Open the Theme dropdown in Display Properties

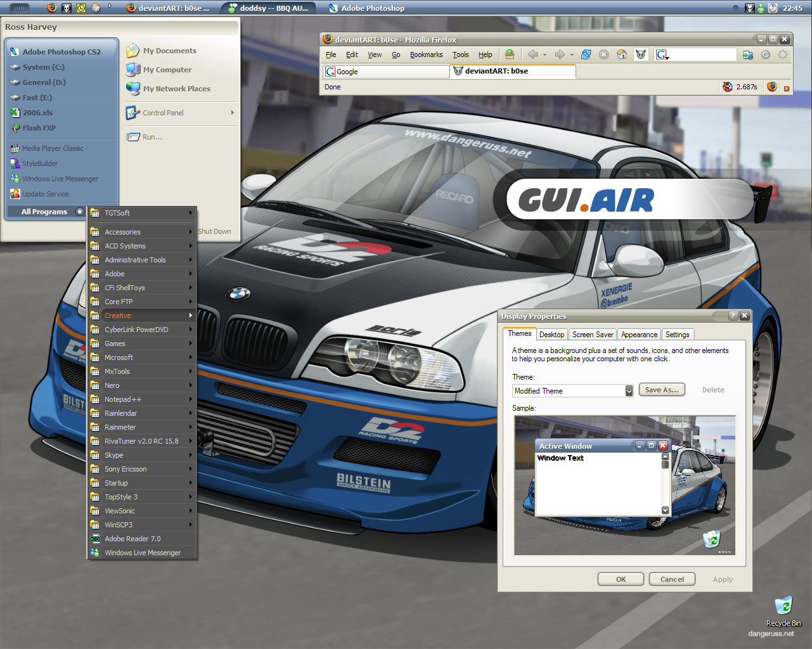[629, 391]
